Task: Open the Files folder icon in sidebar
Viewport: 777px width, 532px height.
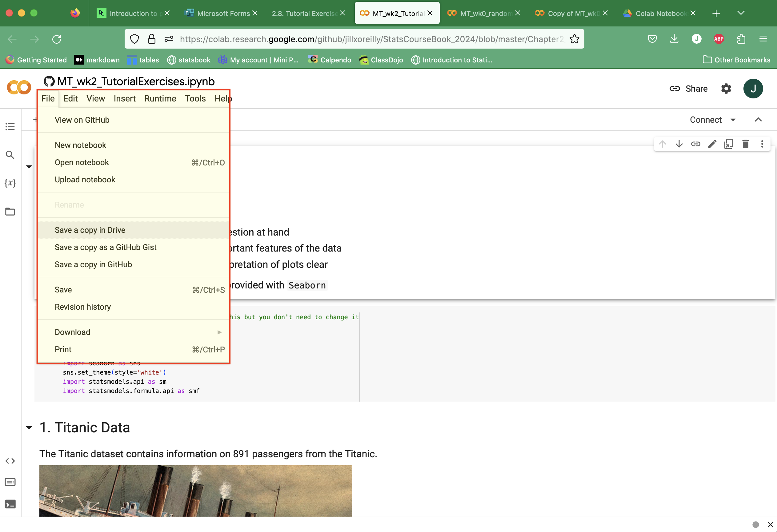Action: (x=10, y=212)
